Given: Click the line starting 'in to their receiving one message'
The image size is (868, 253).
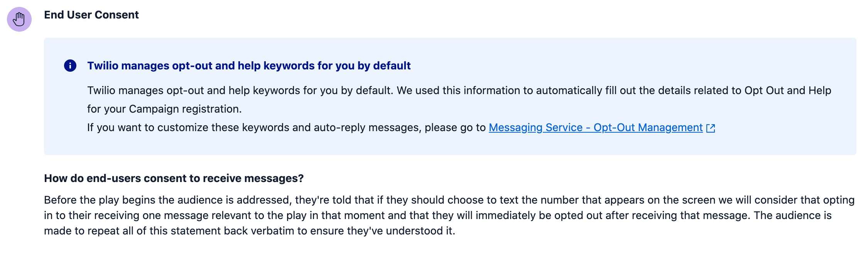Looking at the screenshot, I should click(x=438, y=216).
